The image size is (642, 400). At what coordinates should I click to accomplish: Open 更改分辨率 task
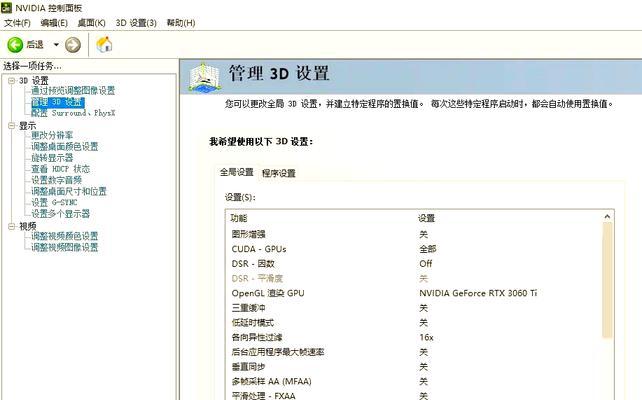pos(52,135)
